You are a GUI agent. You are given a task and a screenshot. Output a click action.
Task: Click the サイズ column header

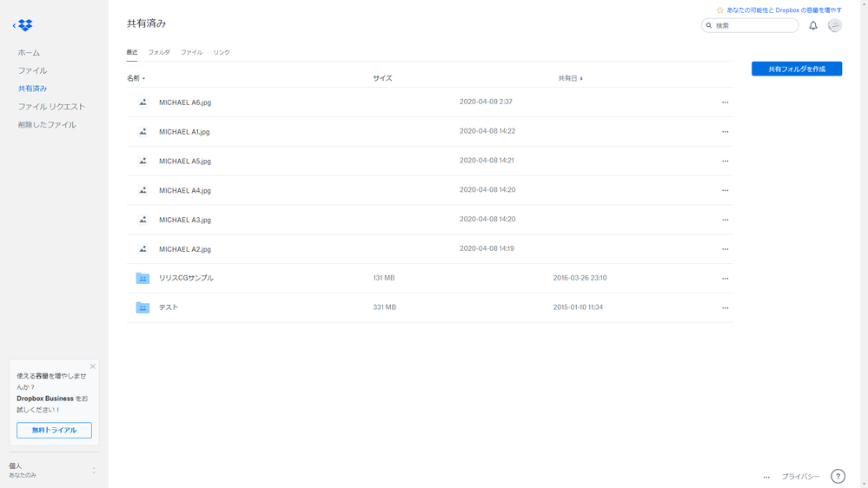(x=382, y=78)
